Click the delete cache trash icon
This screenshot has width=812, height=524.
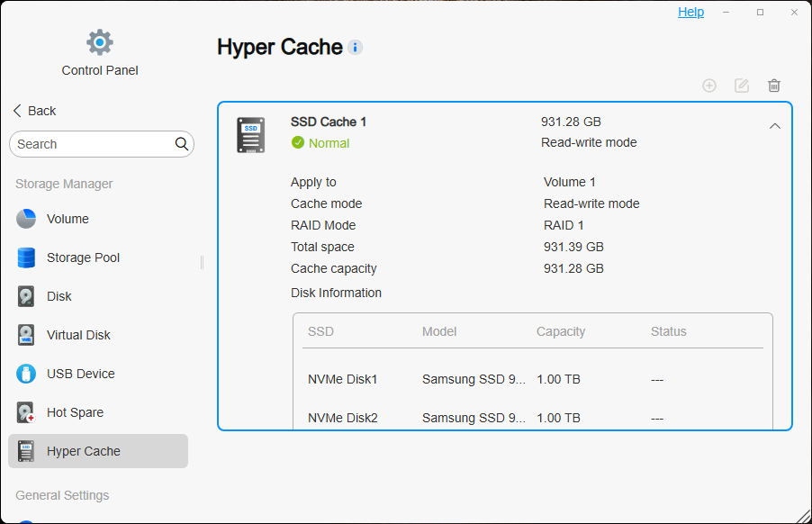click(774, 86)
